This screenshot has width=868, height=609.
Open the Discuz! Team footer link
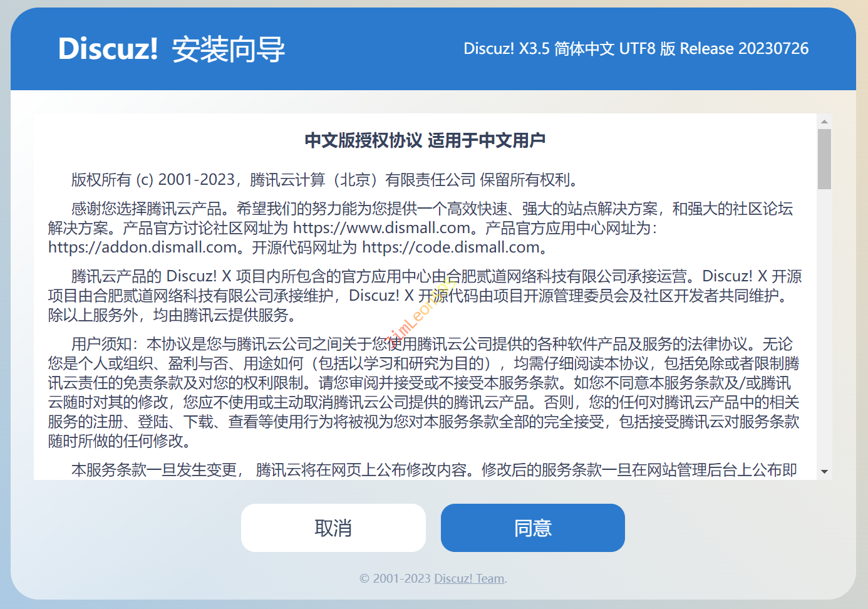click(x=469, y=578)
